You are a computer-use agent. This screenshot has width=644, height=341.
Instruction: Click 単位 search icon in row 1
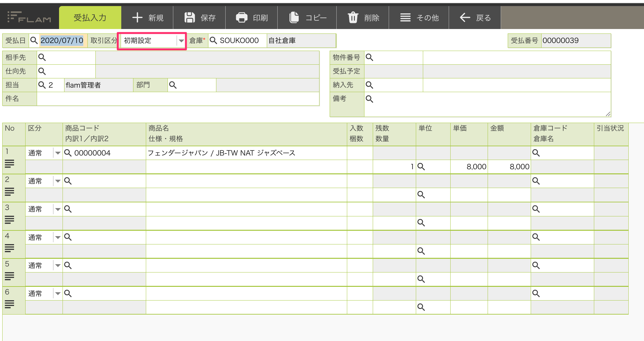[421, 167]
